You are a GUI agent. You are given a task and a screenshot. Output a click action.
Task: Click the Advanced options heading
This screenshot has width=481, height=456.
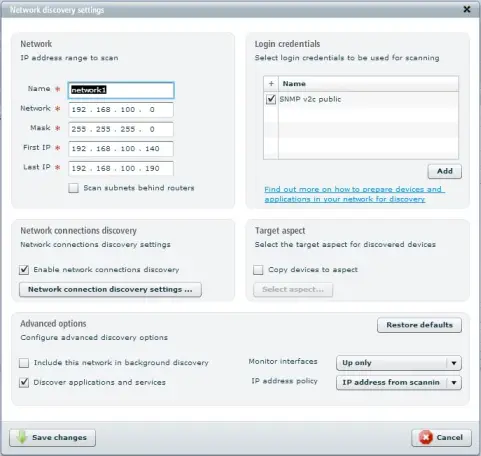(53, 324)
